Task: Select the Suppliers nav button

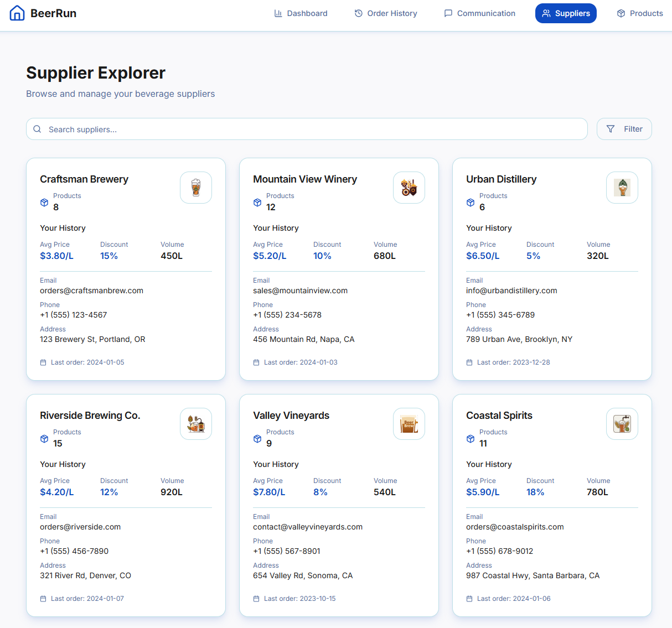Action: [565, 13]
